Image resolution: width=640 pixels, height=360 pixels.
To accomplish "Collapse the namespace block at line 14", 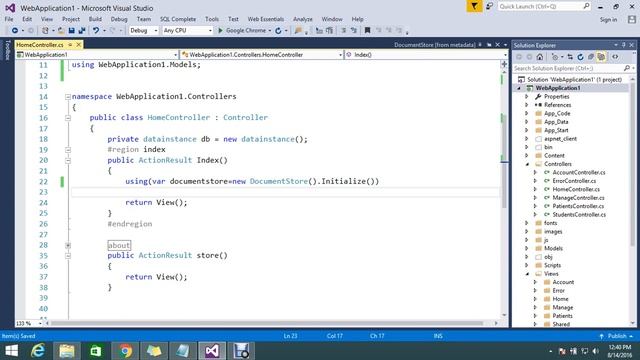I will tap(68, 97).
